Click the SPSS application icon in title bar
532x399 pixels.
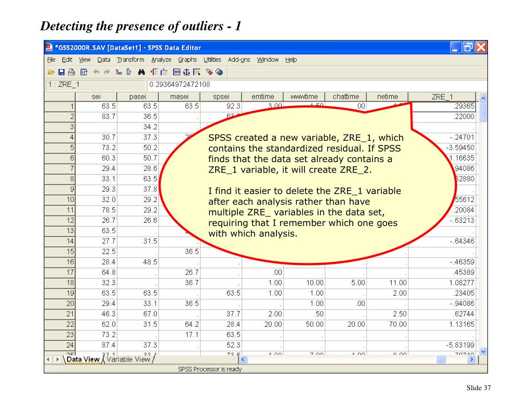(x=49, y=47)
